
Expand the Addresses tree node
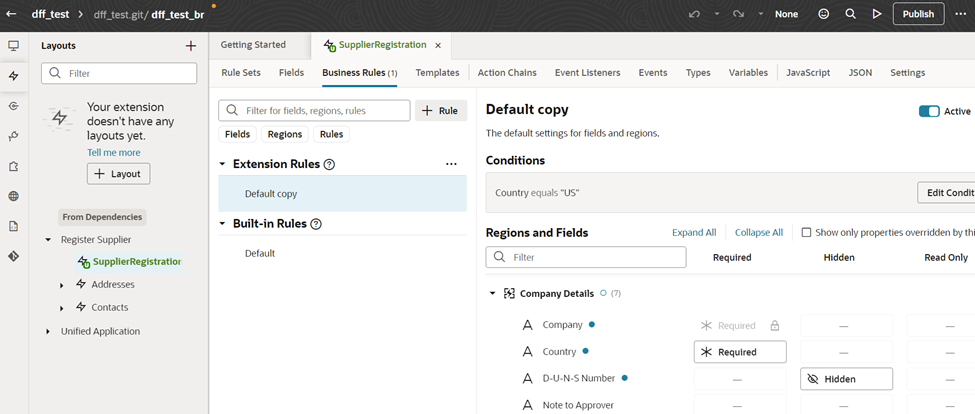tap(62, 285)
